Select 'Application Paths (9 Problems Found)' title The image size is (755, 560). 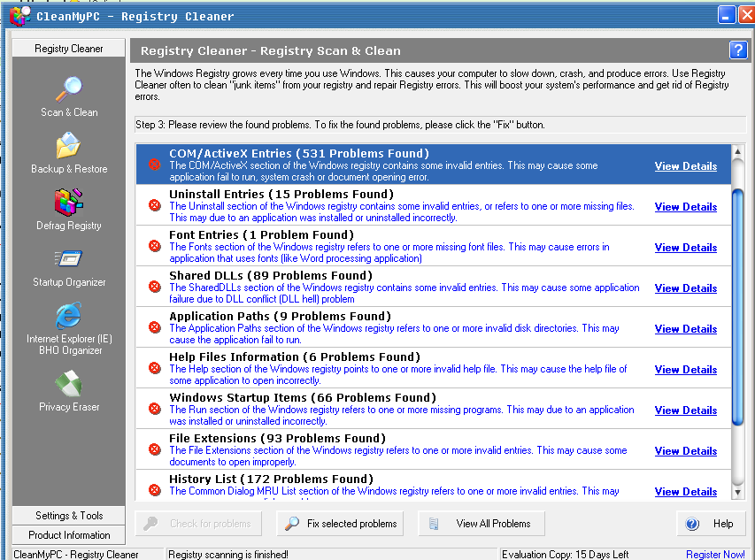click(x=280, y=316)
